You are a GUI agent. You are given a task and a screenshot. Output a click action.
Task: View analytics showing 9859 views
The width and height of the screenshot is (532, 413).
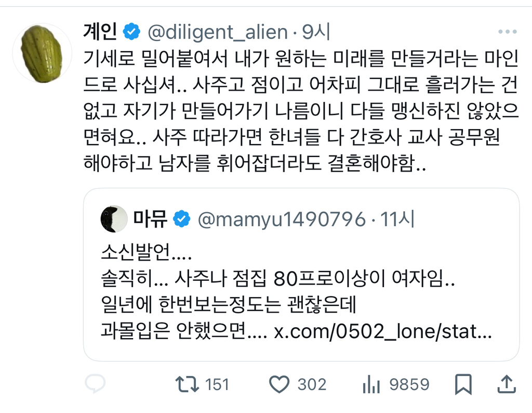pyautogui.click(x=369, y=384)
